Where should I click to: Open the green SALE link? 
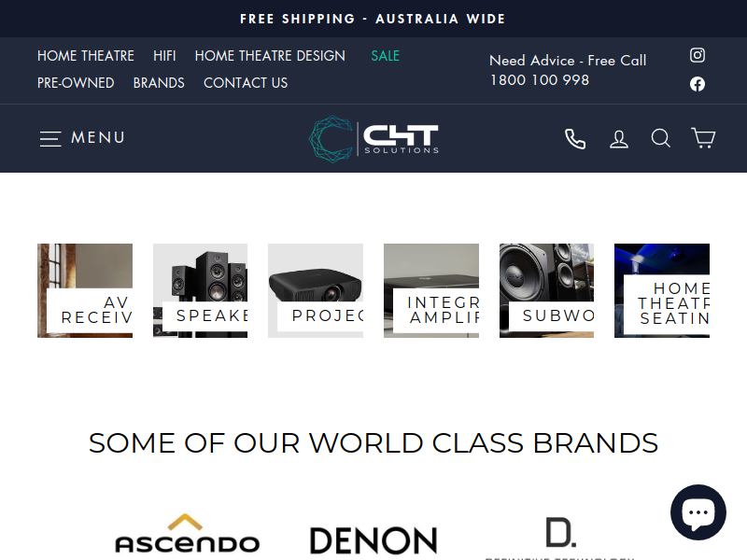pyautogui.click(x=385, y=56)
